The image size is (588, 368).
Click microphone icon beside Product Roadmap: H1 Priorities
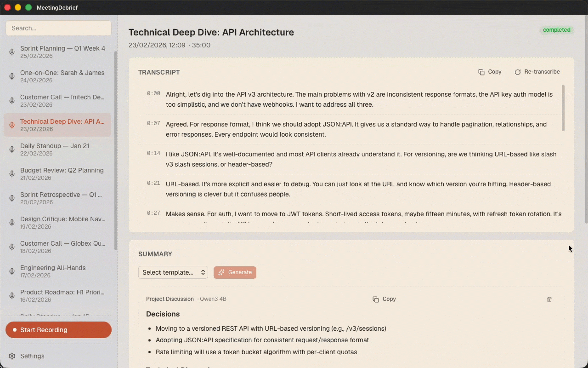[12, 296]
